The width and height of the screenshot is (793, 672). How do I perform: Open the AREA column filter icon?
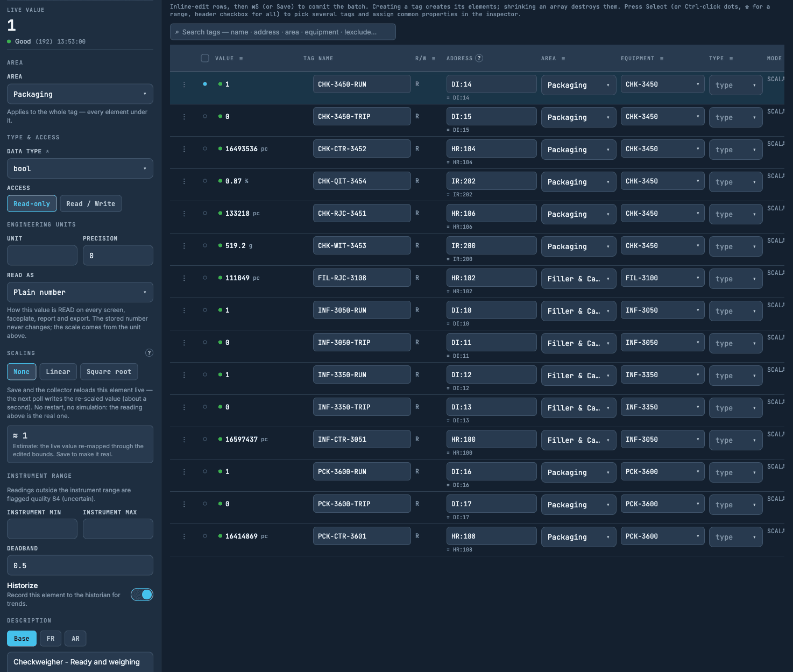(563, 59)
